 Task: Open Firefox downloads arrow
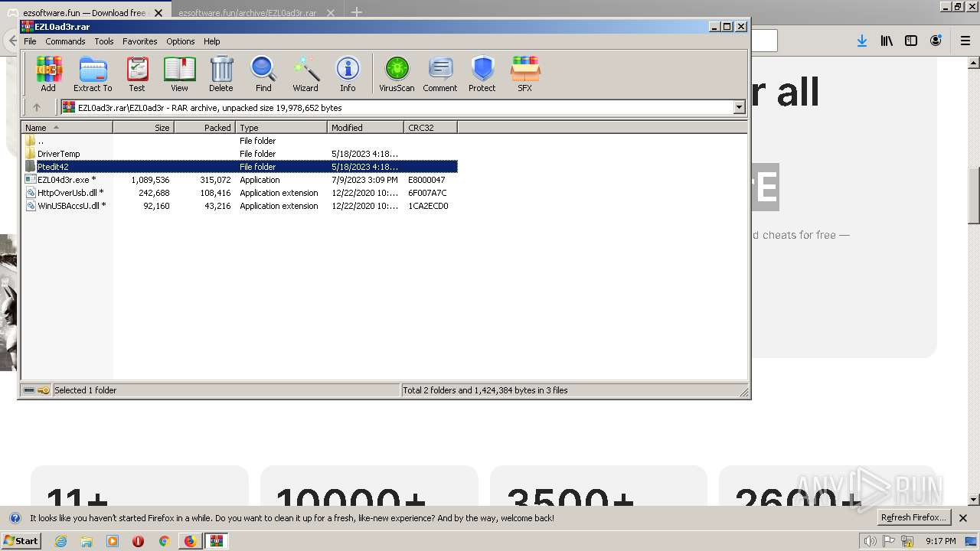[862, 41]
